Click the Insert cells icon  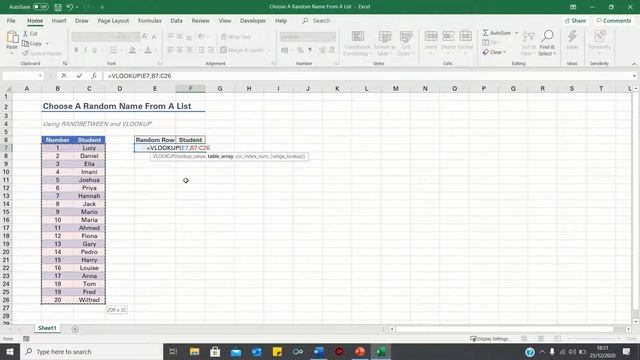(x=431, y=37)
